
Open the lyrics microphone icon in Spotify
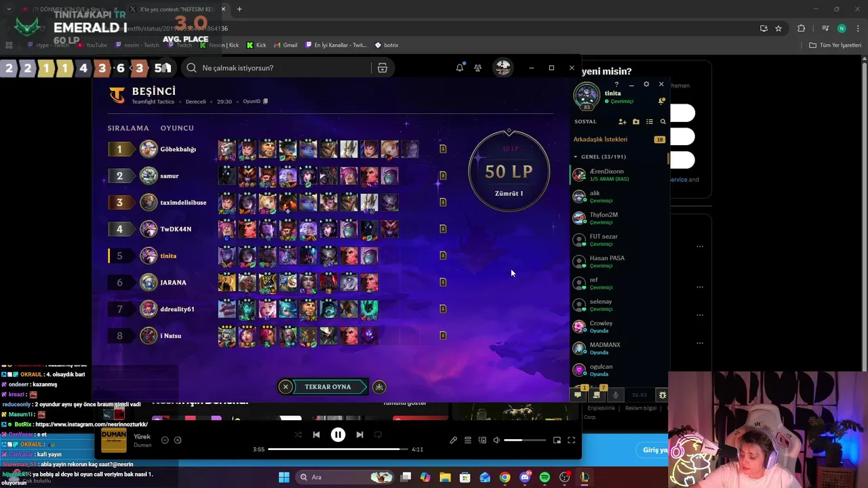[x=453, y=441]
